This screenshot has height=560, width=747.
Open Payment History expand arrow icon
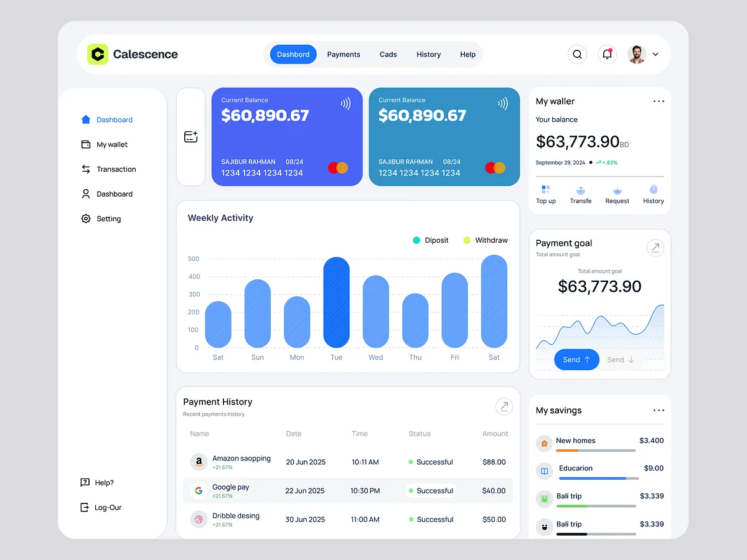click(x=504, y=406)
